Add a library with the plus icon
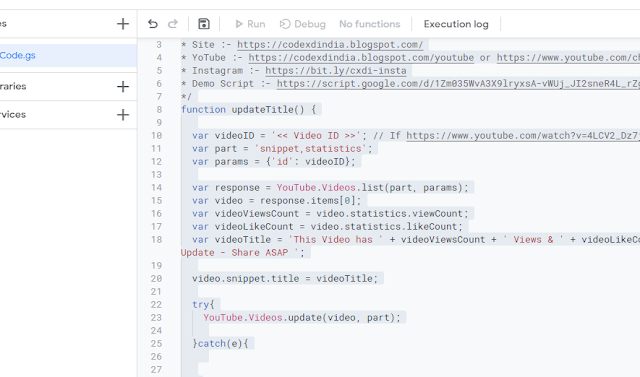This screenshot has width=640, height=377. pos(122,86)
